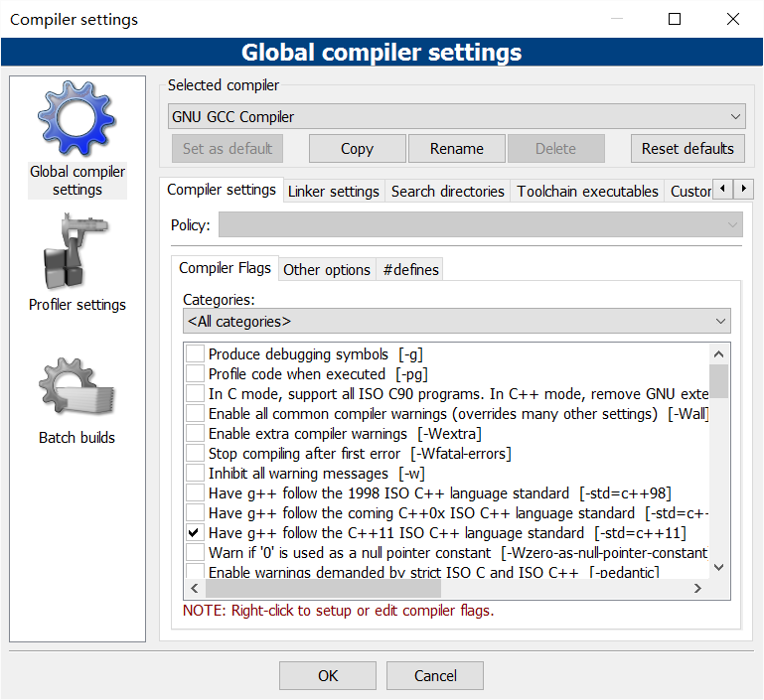Click the flags list scroll-right arrow
This screenshot has width=764, height=700.
coord(697,588)
